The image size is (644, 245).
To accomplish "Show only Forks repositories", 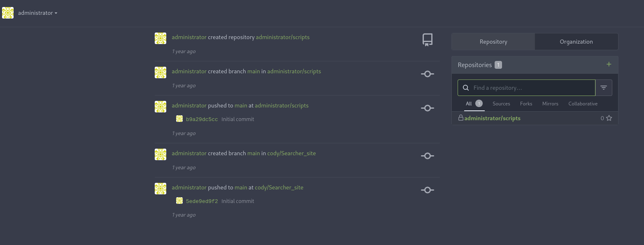I will (526, 104).
